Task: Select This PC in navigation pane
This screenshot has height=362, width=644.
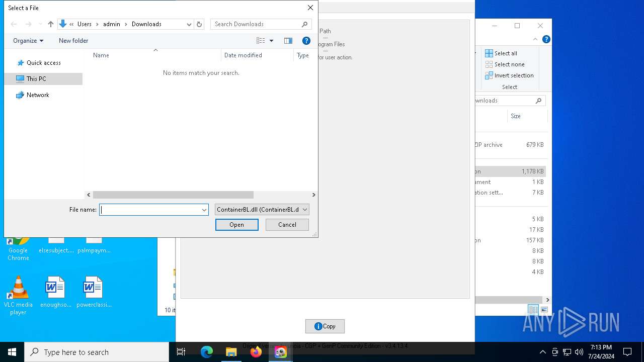Action: 43,79
